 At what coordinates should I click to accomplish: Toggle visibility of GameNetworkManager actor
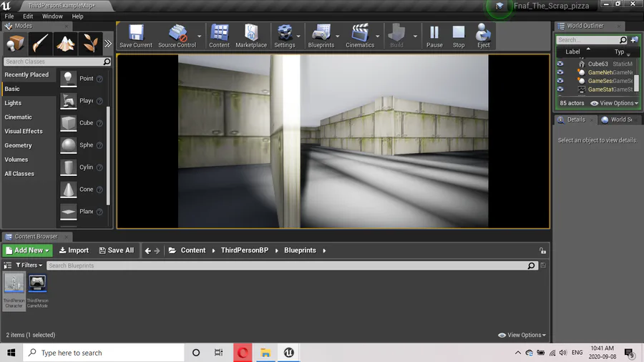pyautogui.click(x=560, y=72)
